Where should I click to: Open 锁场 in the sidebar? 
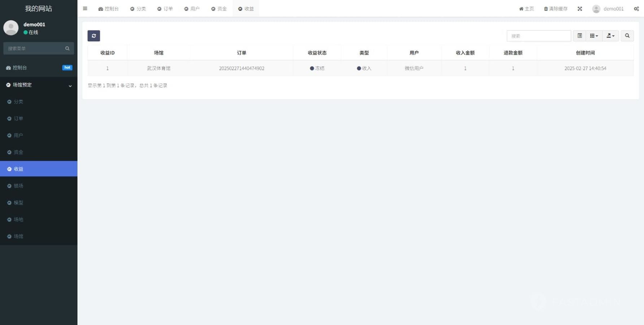[x=18, y=186]
